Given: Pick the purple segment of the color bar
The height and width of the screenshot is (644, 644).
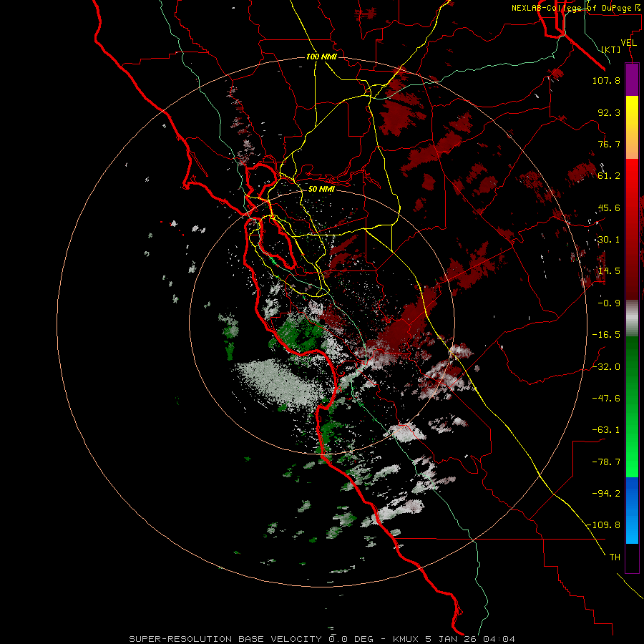Looking at the screenshot, I should click(632, 79).
